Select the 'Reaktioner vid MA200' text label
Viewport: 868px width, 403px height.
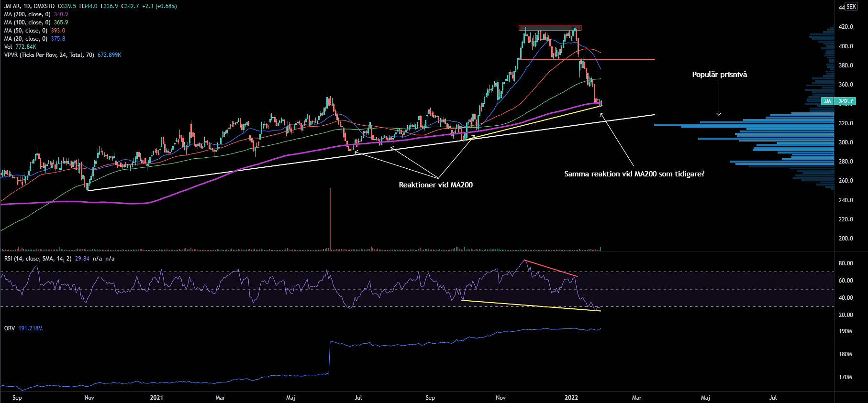pos(435,185)
